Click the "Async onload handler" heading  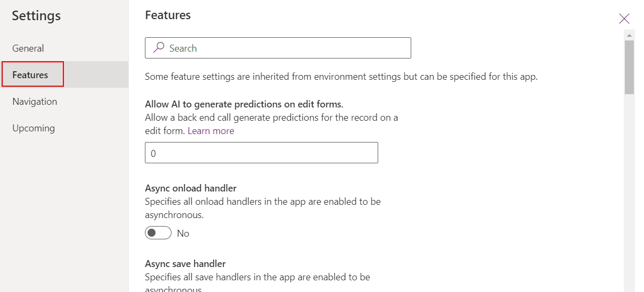(x=191, y=188)
